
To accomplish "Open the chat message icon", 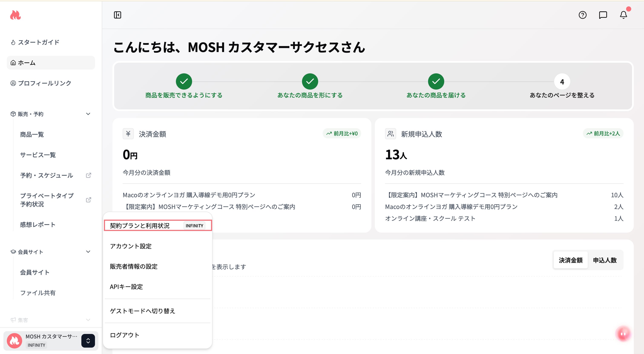I will coord(603,15).
